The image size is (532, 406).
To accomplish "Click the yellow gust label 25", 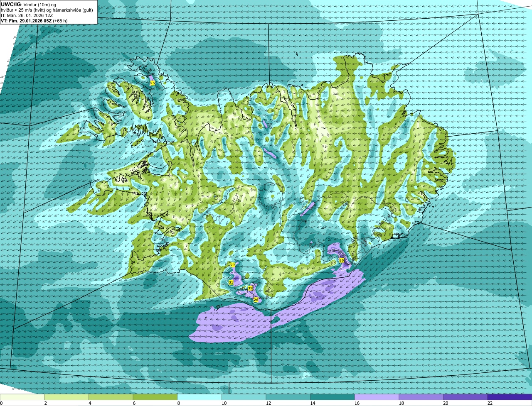I will (x=153, y=83).
